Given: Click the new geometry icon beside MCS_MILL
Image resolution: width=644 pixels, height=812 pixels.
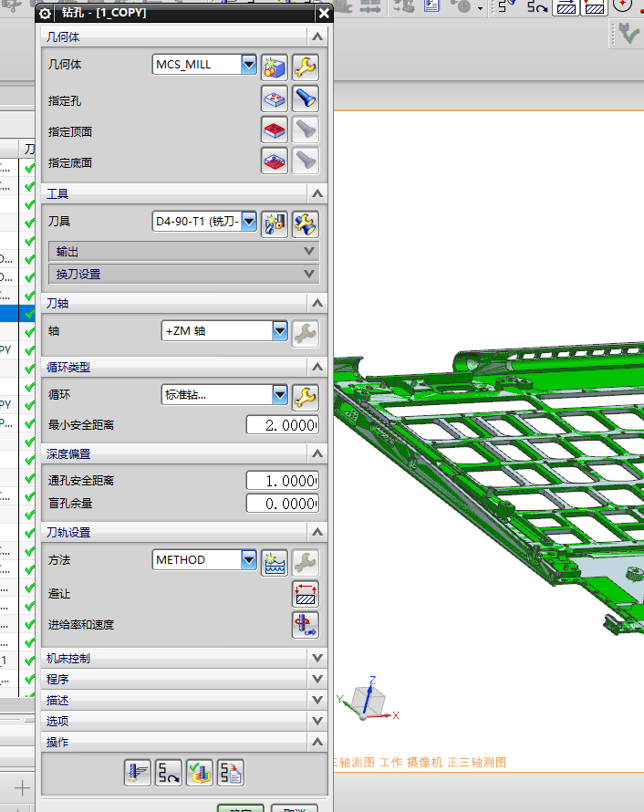Looking at the screenshot, I should point(275,68).
